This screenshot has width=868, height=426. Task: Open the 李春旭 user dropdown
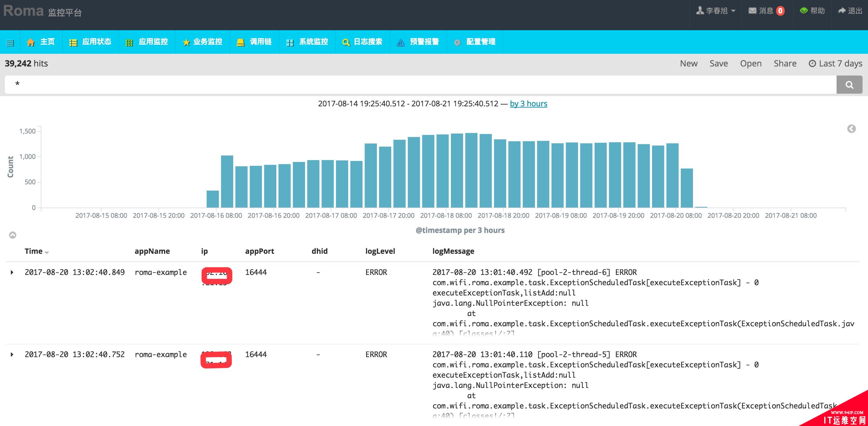(716, 11)
